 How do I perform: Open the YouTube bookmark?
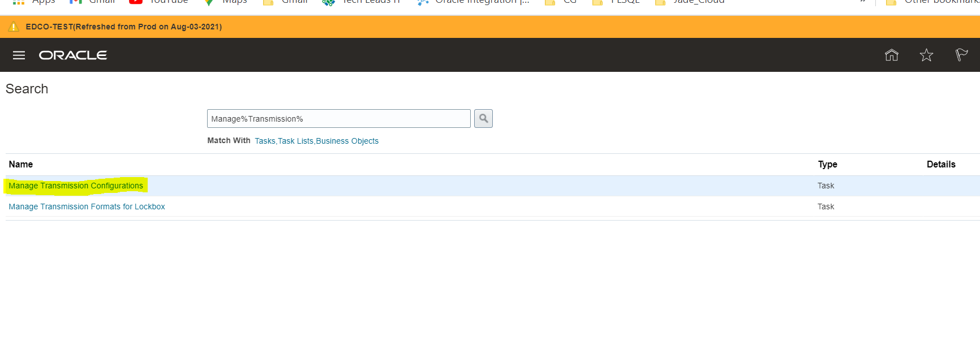[158, 2]
